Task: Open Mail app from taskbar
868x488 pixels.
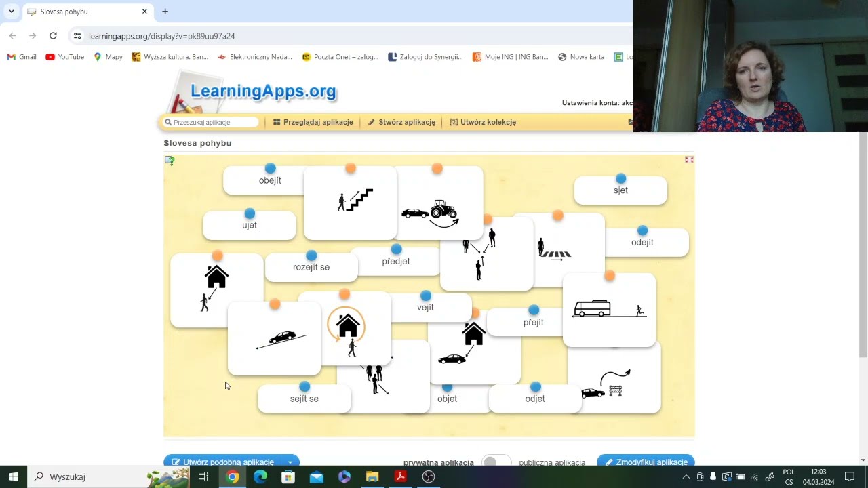Action: (x=317, y=476)
